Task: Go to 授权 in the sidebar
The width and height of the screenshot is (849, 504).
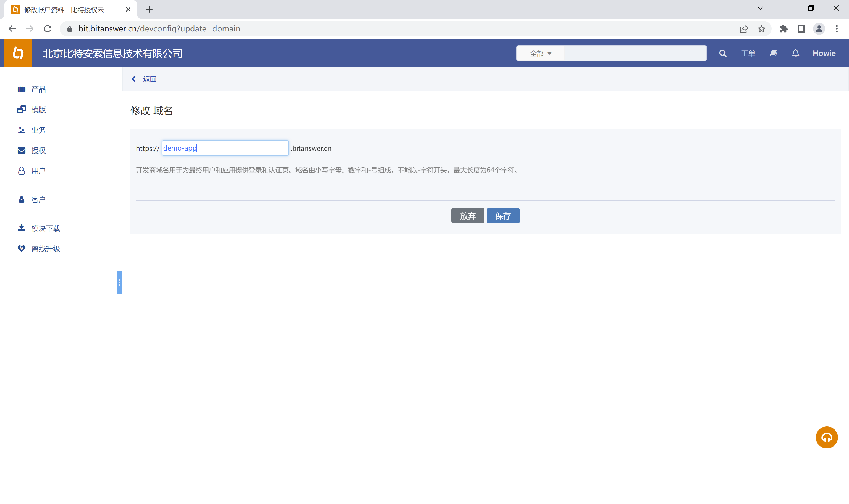Action: point(38,151)
